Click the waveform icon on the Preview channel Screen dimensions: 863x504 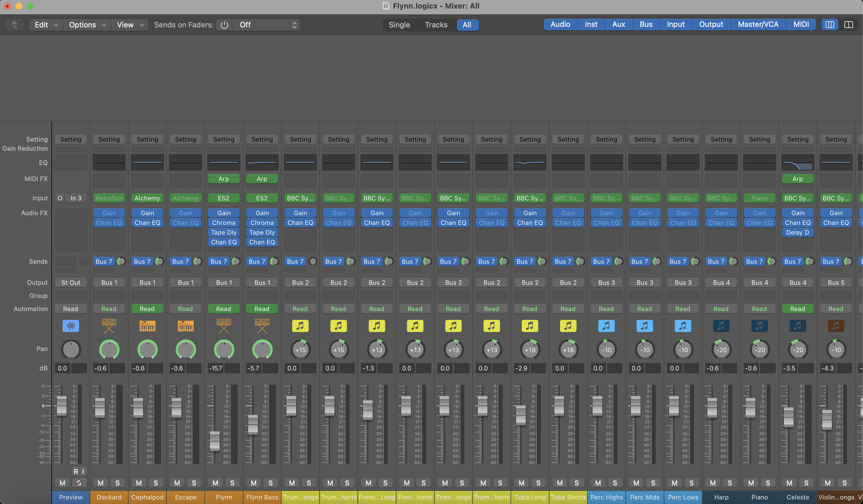(x=71, y=325)
